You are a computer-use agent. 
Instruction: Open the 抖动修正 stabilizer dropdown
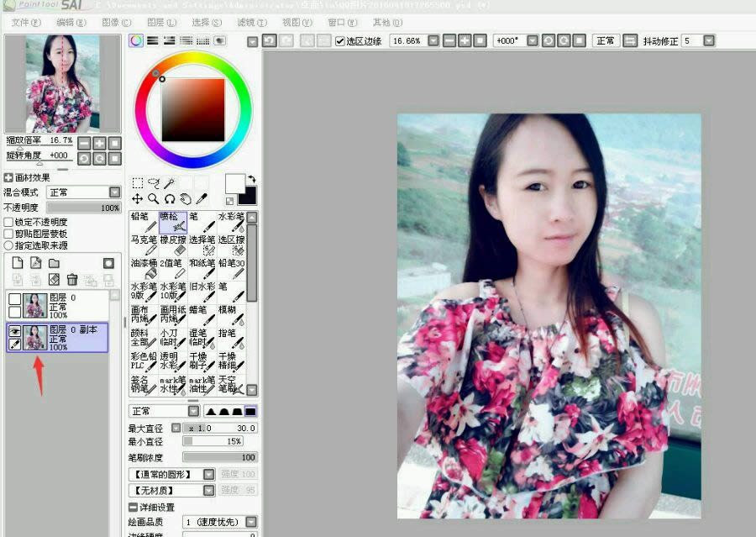tap(709, 41)
